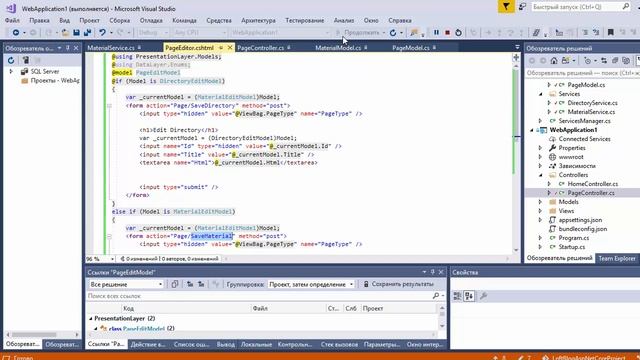The image size is (640, 360).
Task: Pause debugging with the Break All icon
Action: click(x=436, y=32)
